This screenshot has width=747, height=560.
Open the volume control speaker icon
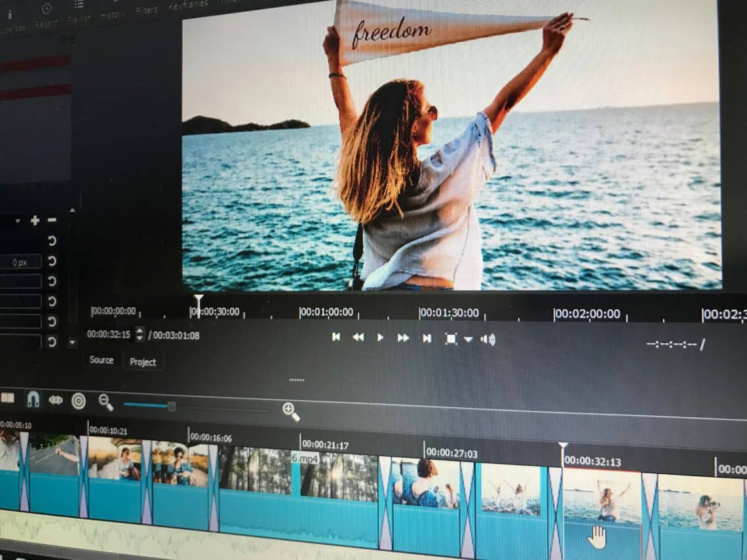tap(488, 339)
